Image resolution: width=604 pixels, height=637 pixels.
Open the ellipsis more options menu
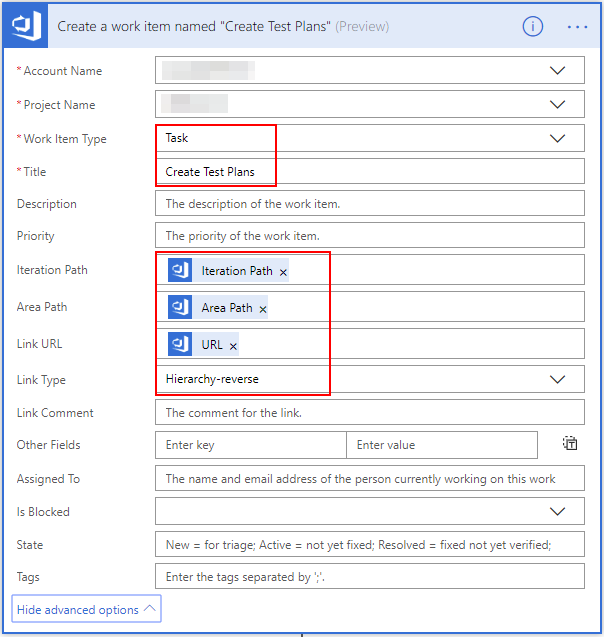pyautogui.click(x=577, y=26)
